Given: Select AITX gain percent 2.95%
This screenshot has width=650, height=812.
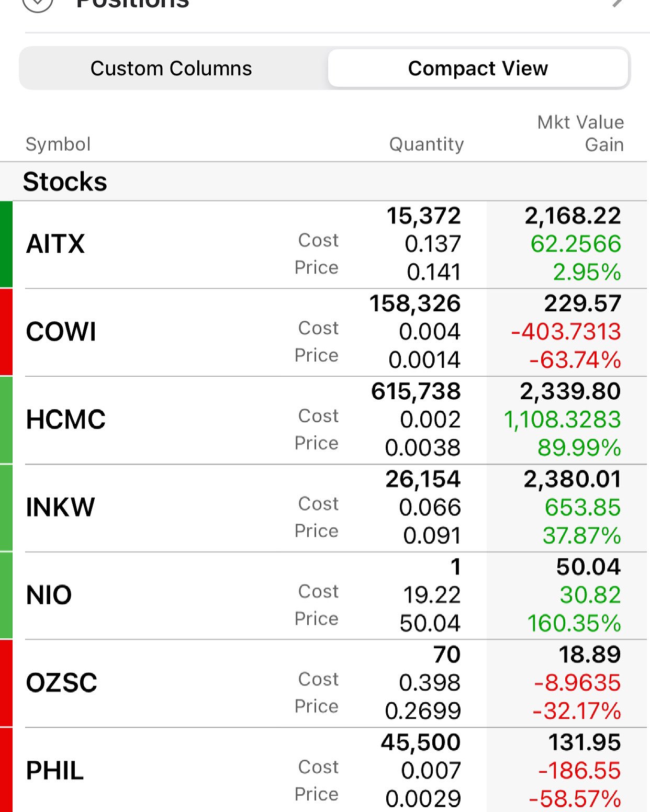Looking at the screenshot, I should [587, 272].
